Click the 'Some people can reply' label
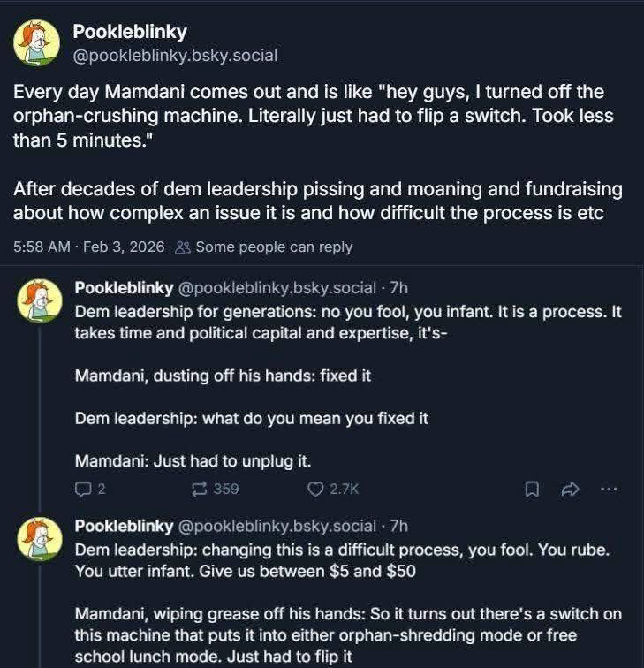The image size is (644, 668). coord(274,247)
